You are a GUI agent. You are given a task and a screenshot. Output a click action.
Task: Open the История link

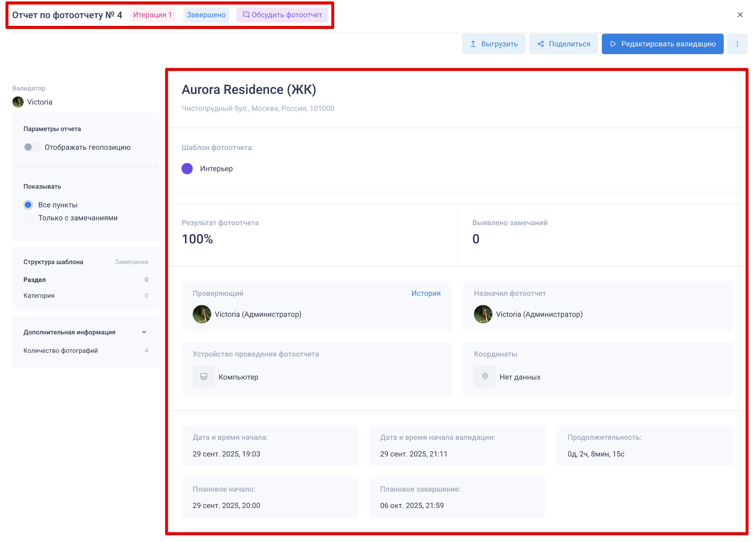tap(426, 293)
